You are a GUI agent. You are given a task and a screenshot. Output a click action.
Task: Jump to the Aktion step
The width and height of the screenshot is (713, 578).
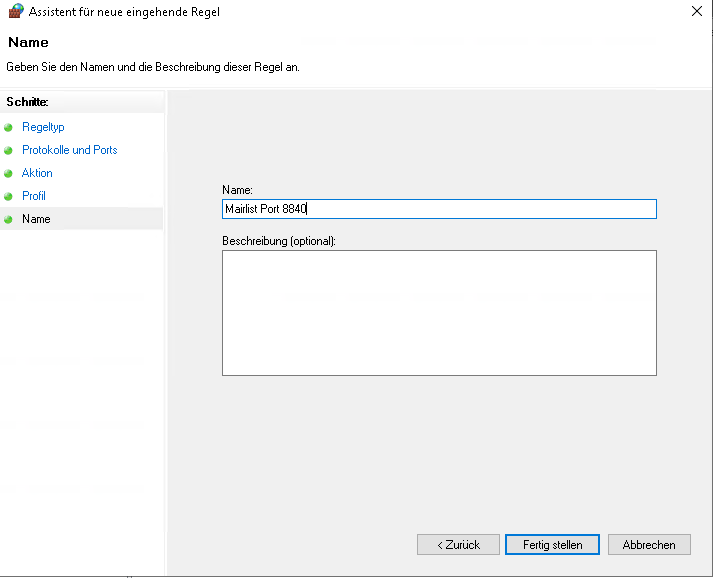click(37, 173)
